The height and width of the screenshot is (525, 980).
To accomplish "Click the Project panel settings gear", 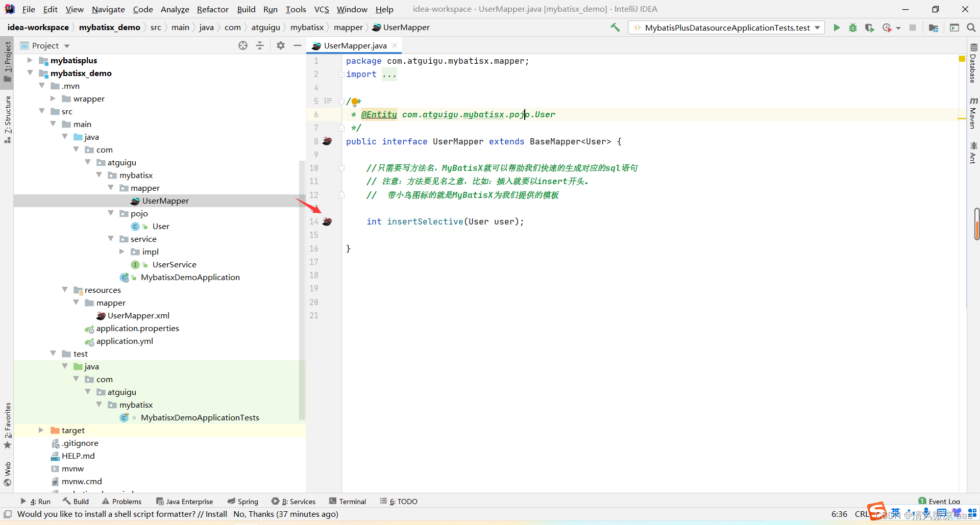I will tap(280, 45).
